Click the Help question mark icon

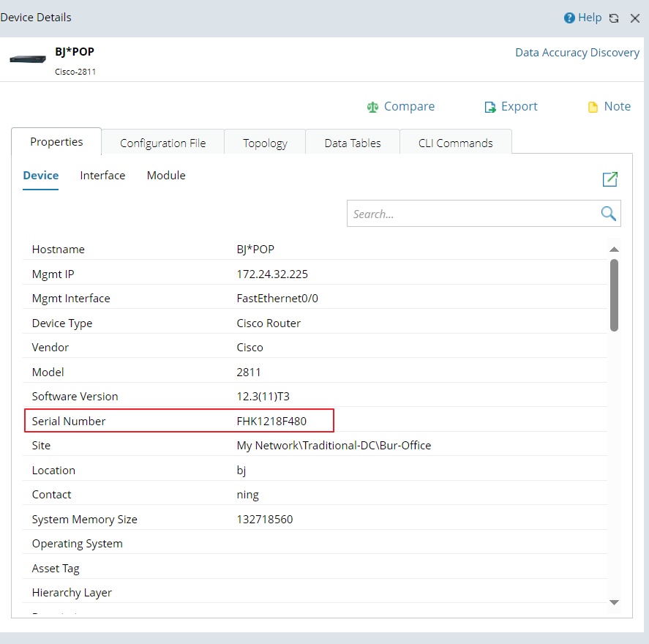coord(569,18)
